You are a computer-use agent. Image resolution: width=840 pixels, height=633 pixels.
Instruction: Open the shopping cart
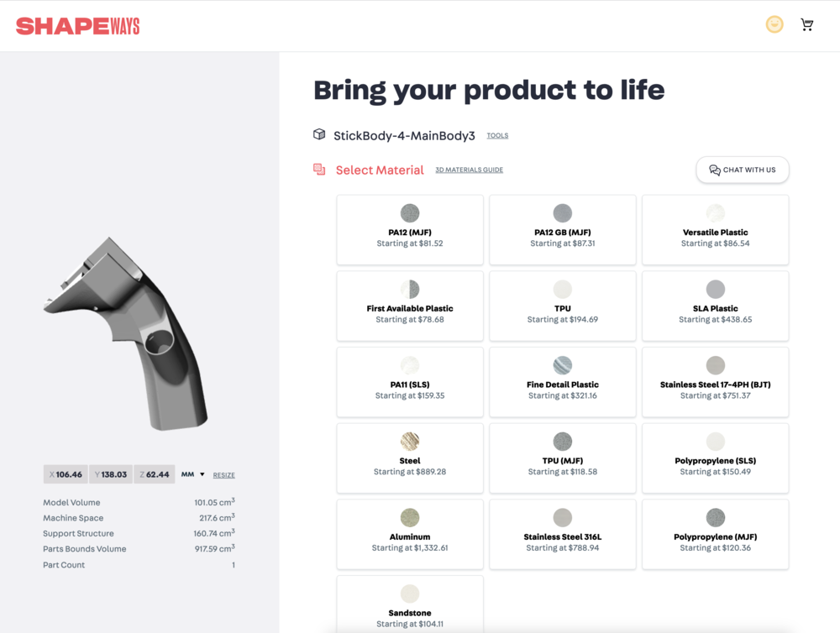pos(807,25)
